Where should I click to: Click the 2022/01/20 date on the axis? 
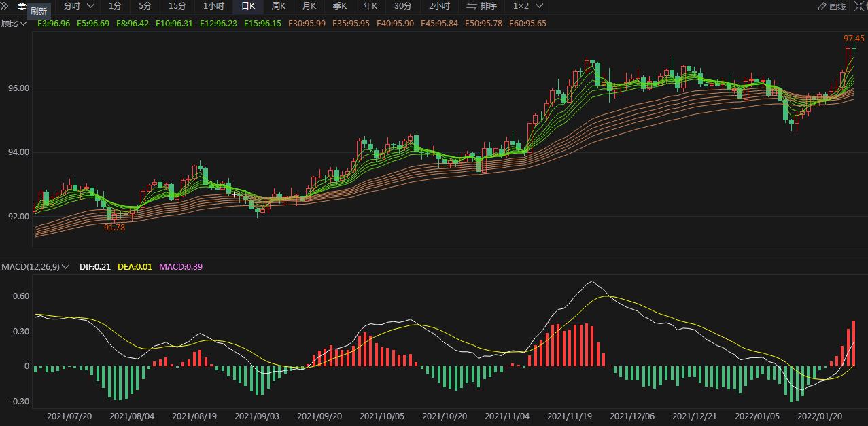tap(819, 416)
